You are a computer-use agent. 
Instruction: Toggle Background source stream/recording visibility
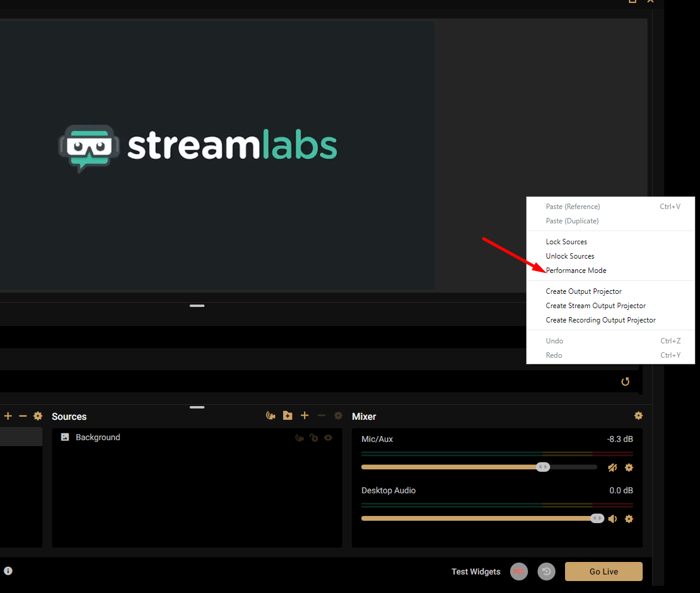click(300, 438)
